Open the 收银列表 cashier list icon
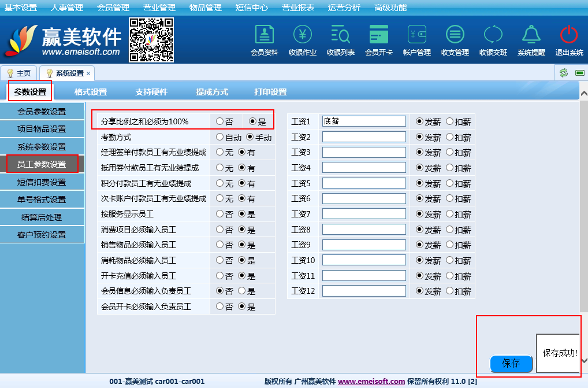This screenshot has height=388, width=588. coord(341,35)
